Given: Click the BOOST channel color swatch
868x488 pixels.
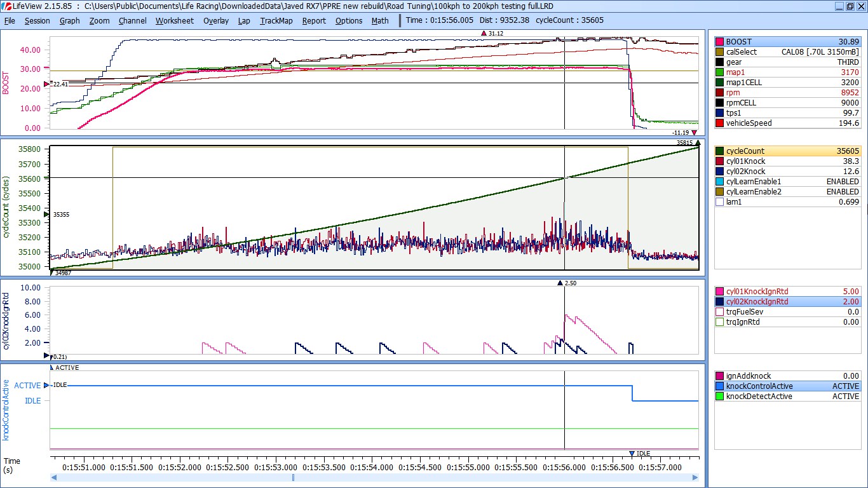Looking at the screenshot, I should [x=719, y=41].
